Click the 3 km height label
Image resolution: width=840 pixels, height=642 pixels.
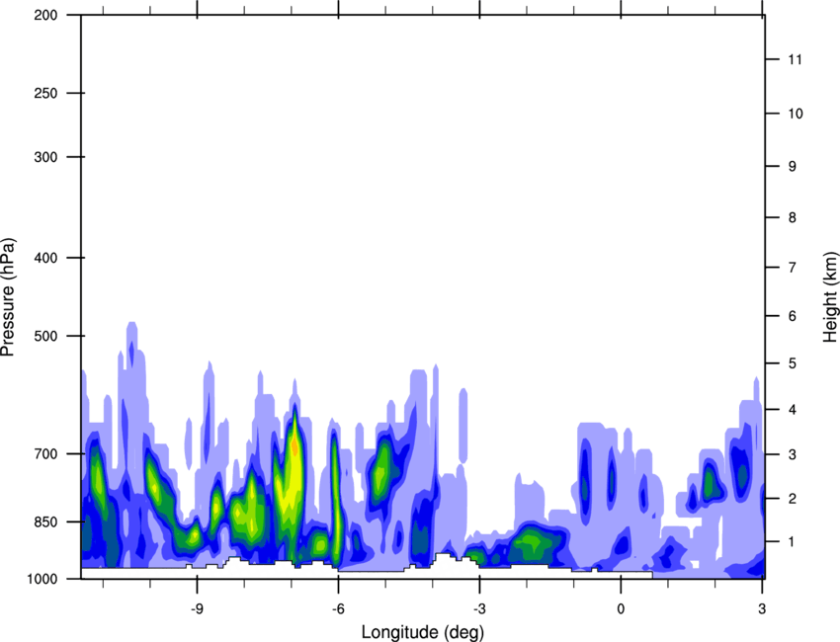click(793, 454)
